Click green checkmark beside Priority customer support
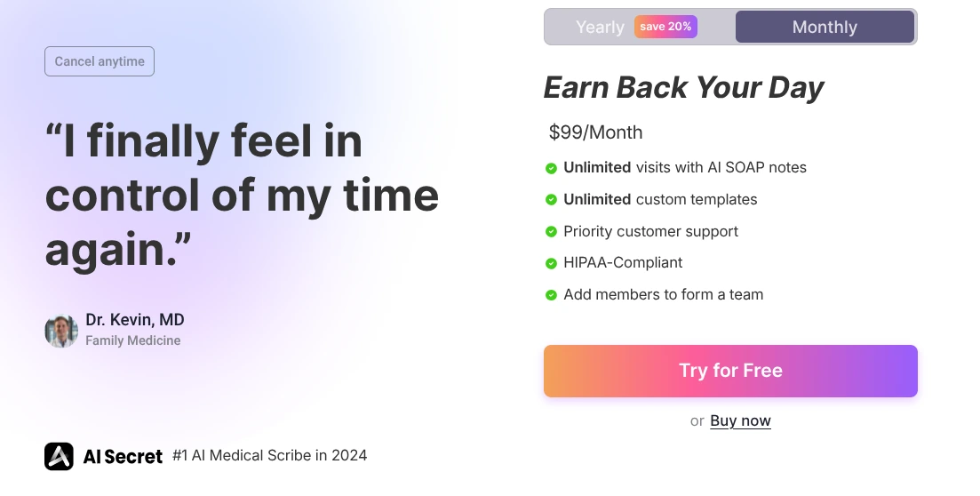The width and height of the screenshot is (980, 496). tap(551, 231)
